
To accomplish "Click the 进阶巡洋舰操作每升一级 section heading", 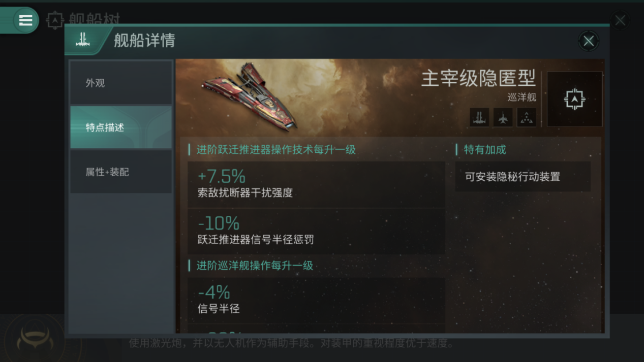I will [x=255, y=266].
